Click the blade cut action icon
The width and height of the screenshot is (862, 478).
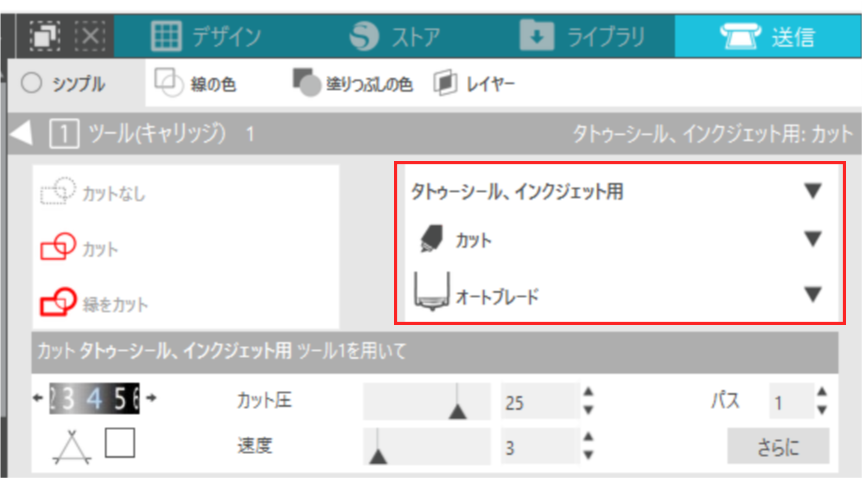(431, 239)
